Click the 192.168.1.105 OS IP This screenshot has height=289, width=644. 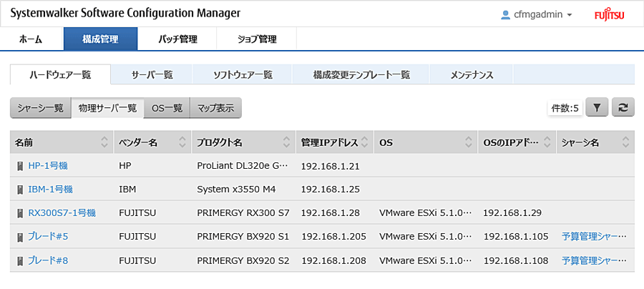coord(516,237)
